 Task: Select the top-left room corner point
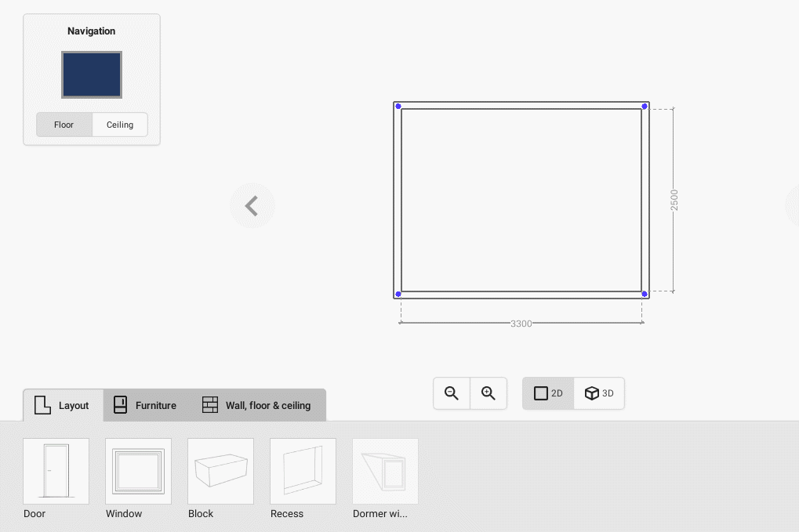pyautogui.click(x=398, y=107)
